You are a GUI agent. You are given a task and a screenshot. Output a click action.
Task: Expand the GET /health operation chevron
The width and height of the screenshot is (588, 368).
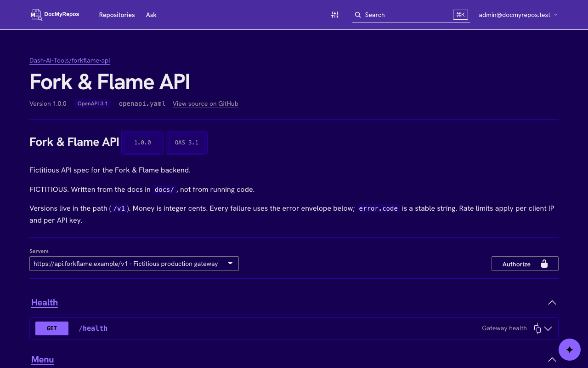click(x=548, y=328)
